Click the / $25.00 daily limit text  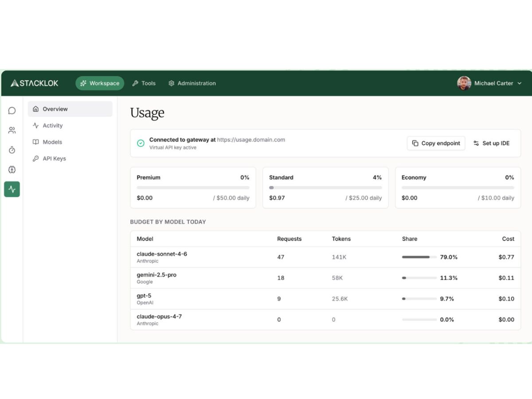(364, 198)
